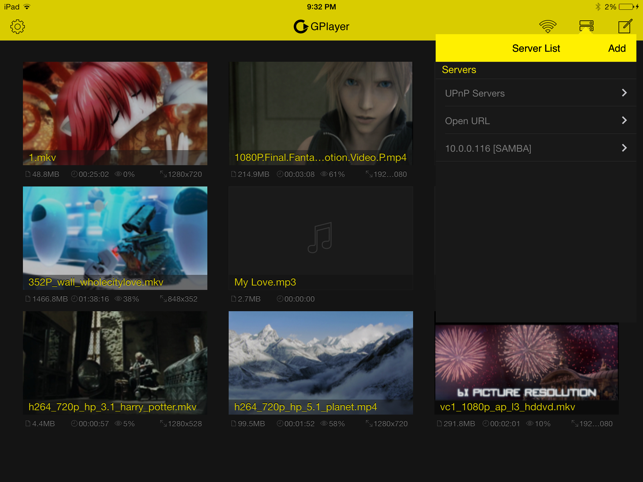Image resolution: width=643 pixels, height=482 pixels.
Task: Click the 1466.8MB file size
Action: [50, 299]
